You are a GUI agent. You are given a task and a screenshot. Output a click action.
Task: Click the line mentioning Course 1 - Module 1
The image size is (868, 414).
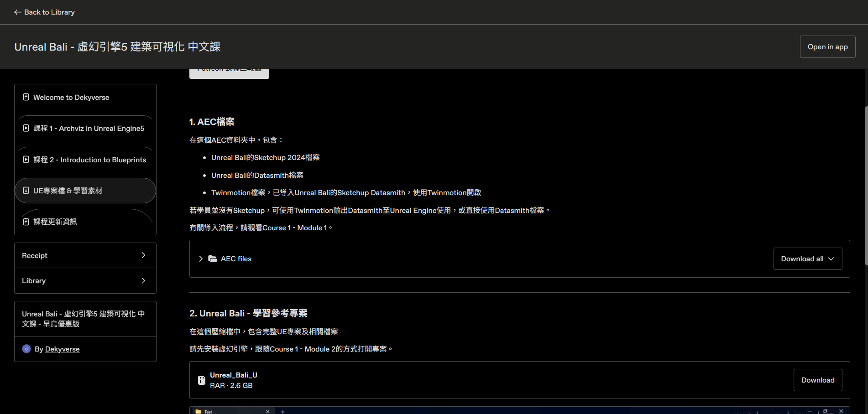click(x=261, y=228)
